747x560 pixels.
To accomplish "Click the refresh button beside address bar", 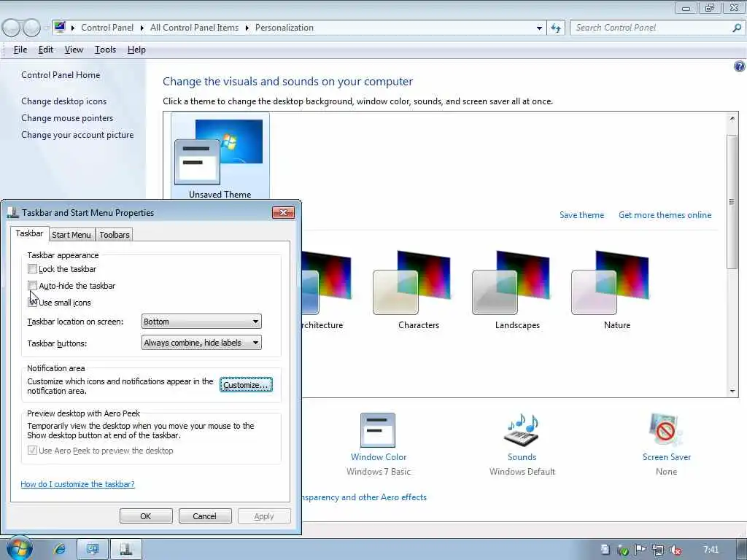I will [x=556, y=28].
